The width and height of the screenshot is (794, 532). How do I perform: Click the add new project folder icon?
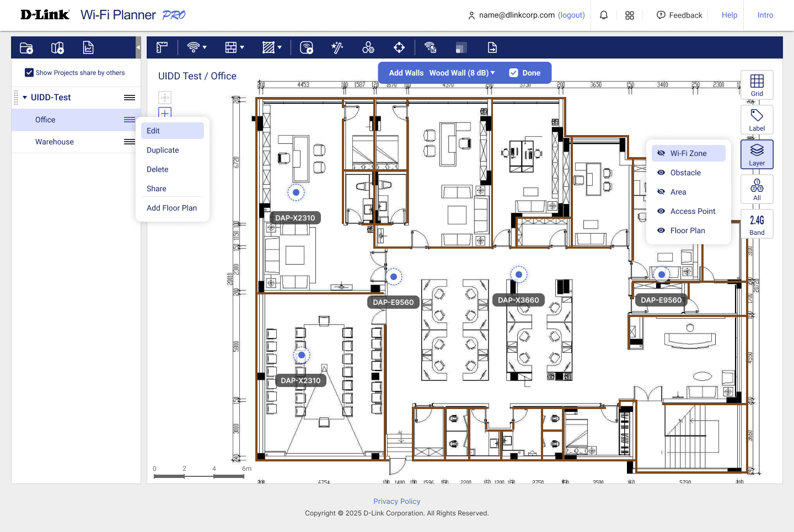(26, 48)
